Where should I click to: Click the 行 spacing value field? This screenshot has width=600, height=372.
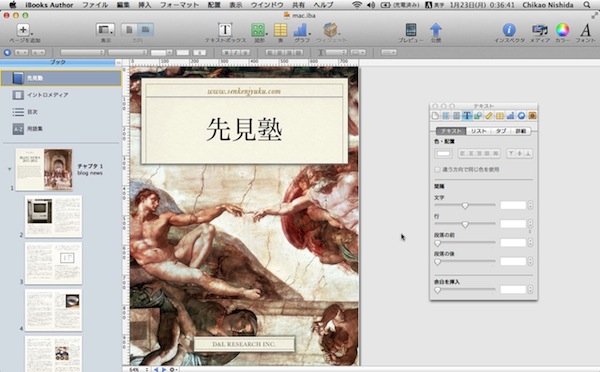click(x=513, y=224)
